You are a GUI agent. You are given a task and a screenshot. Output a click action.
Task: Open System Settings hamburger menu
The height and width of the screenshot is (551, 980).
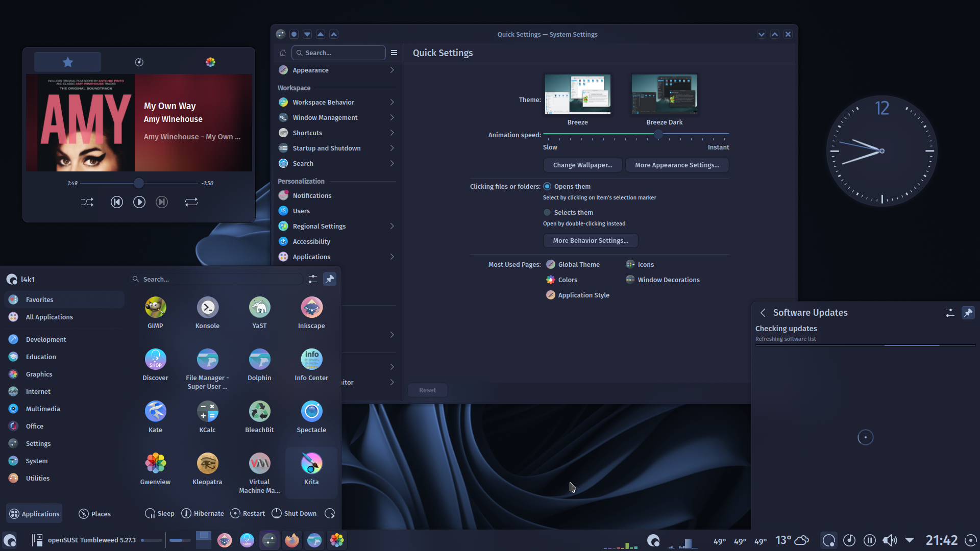pos(394,53)
